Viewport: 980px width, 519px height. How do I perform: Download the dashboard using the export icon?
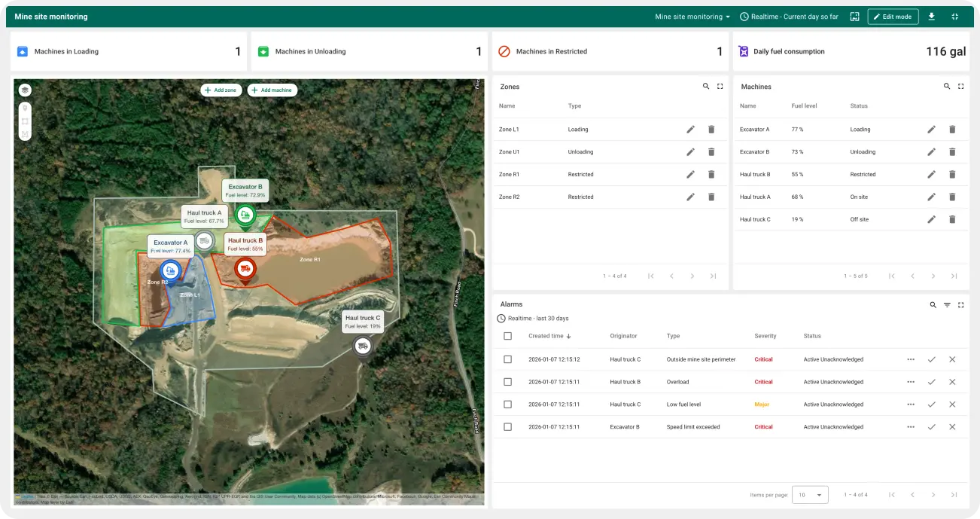[932, 16]
